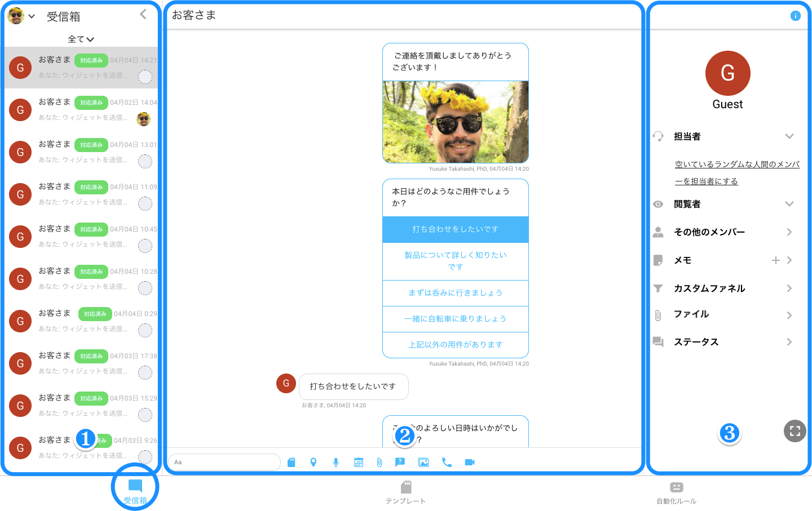Click the fullscreen expand icon button

click(x=795, y=431)
